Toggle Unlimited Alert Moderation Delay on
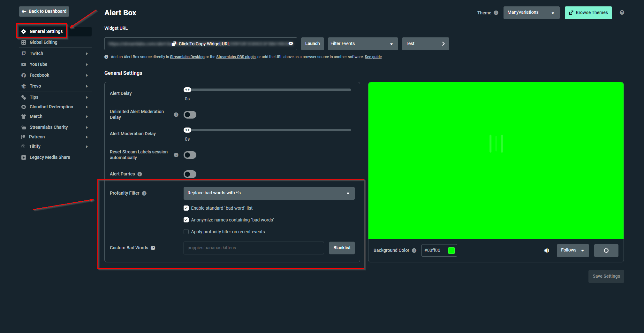 coord(190,114)
